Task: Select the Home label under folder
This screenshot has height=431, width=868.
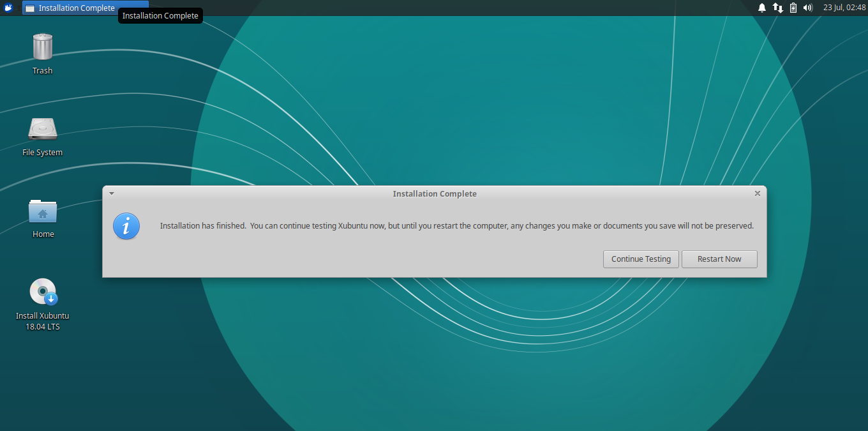Action: pos(43,234)
